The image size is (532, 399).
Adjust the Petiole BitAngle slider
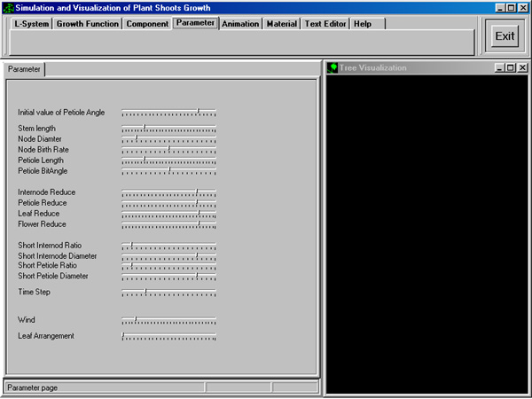pos(168,170)
